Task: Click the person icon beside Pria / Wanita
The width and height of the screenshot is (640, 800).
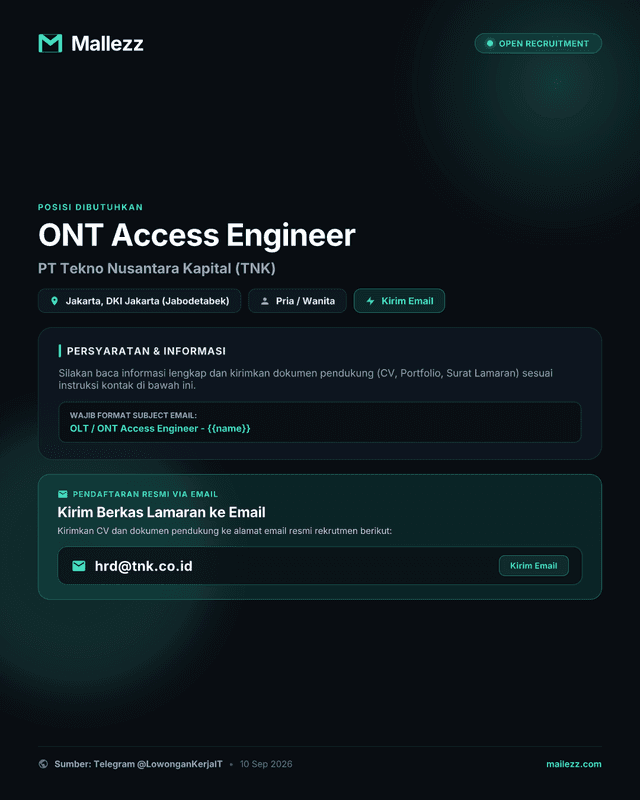Action: tap(265, 301)
